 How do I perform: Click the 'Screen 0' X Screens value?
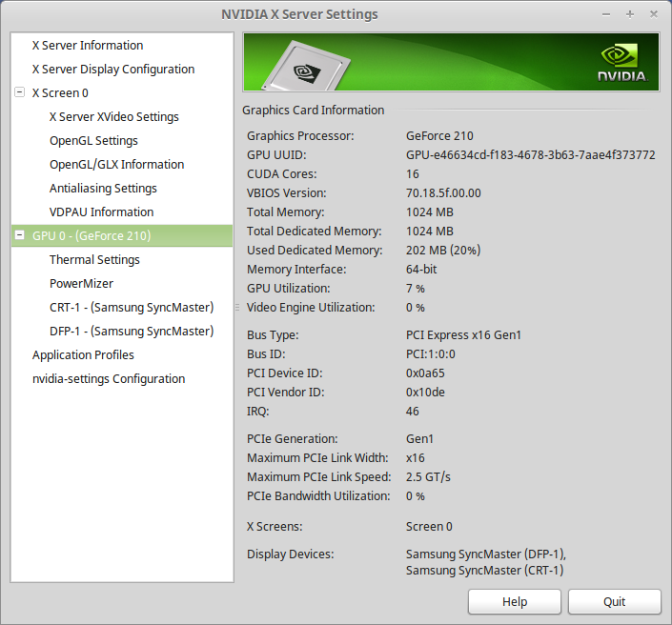point(429,527)
